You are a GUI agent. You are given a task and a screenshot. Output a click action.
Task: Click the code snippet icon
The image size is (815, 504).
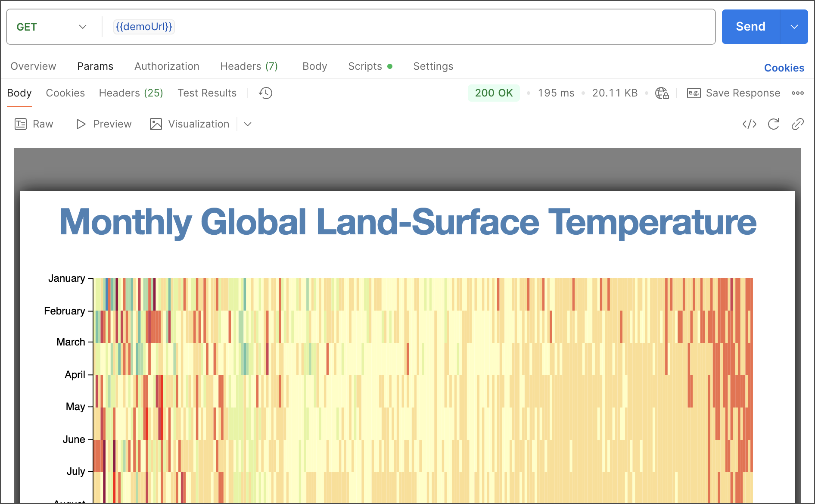(749, 124)
